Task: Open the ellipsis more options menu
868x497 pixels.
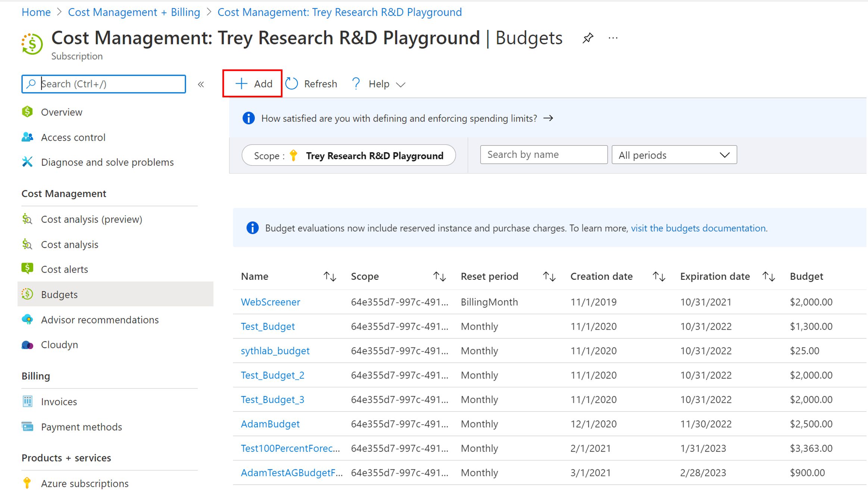Action: click(x=612, y=37)
